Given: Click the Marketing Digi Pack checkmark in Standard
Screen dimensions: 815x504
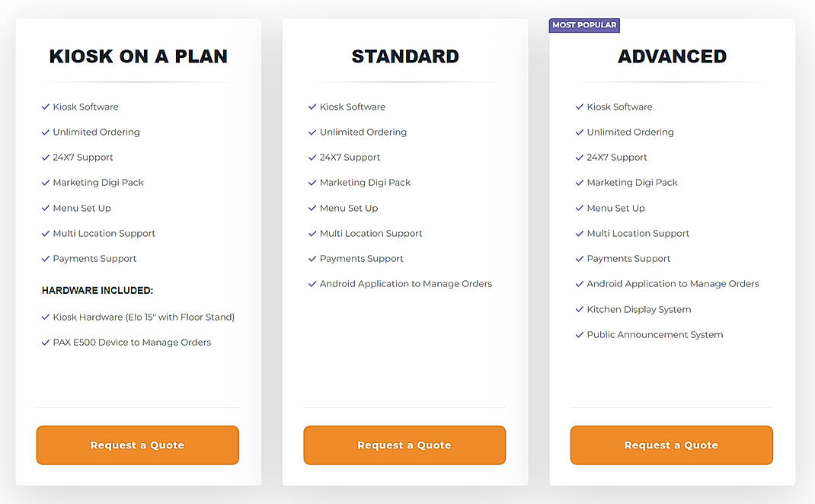Looking at the screenshot, I should [312, 183].
